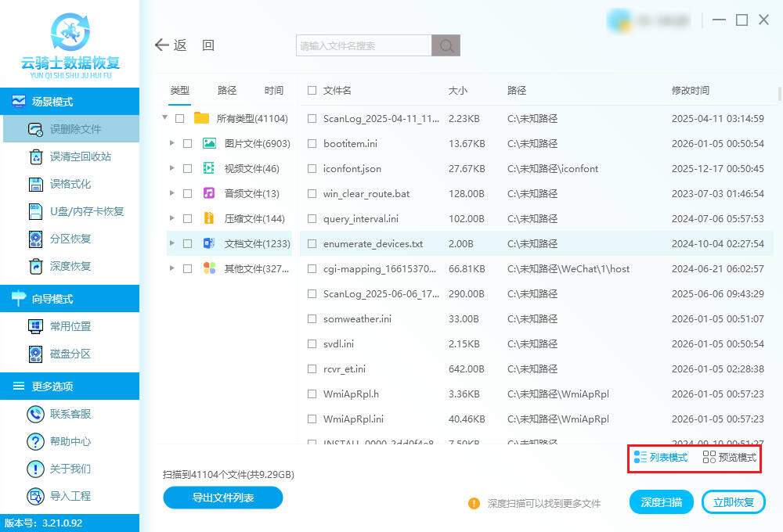Click the 视频文件 film type icon

click(x=209, y=168)
